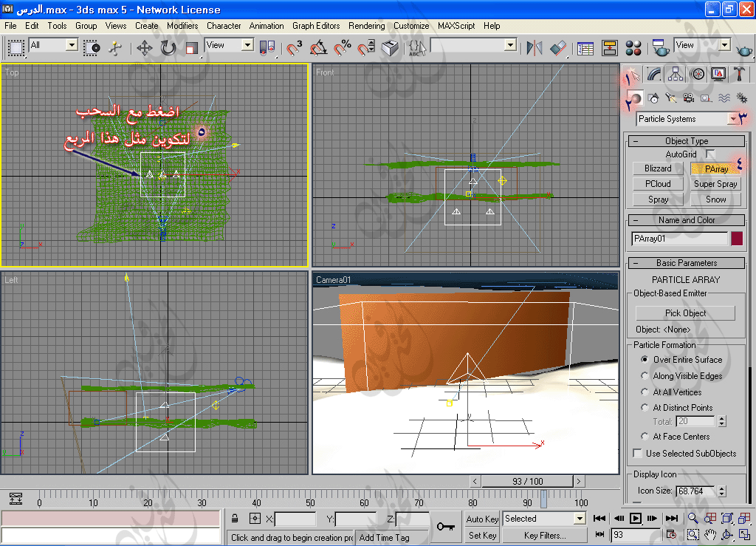Click the Mirror Selected Objects tool
Image resolution: width=756 pixels, height=546 pixels.
pos(535,48)
